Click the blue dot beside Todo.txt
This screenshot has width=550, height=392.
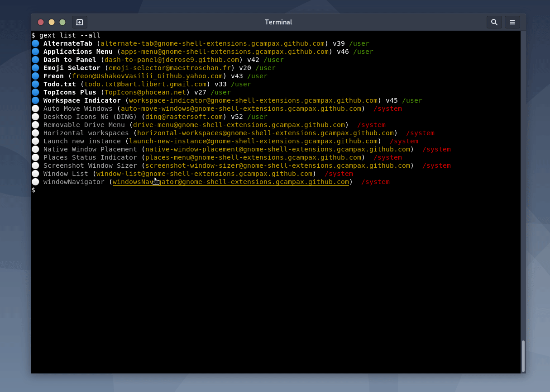pyautogui.click(x=35, y=84)
